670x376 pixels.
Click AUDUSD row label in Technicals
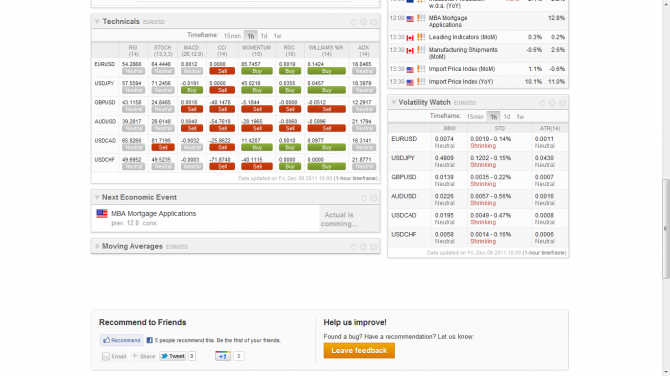point(105,122)
